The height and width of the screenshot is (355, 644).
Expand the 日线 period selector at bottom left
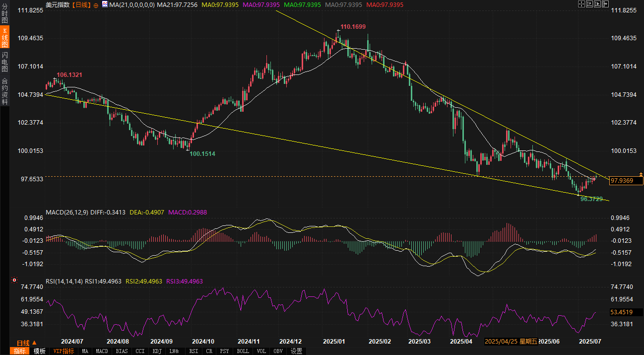pos(26,343)
